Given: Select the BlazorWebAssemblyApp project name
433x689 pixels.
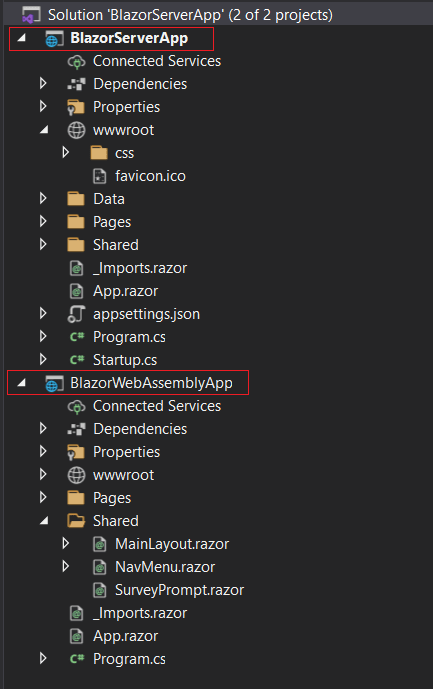Looking at the screenshot, I should coord(151,383).
